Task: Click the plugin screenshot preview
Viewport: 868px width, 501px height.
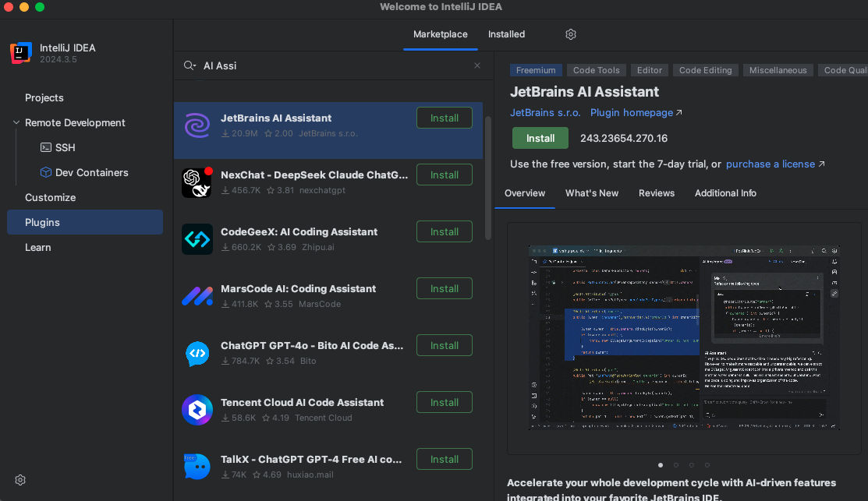Action: tap(684, 337)
